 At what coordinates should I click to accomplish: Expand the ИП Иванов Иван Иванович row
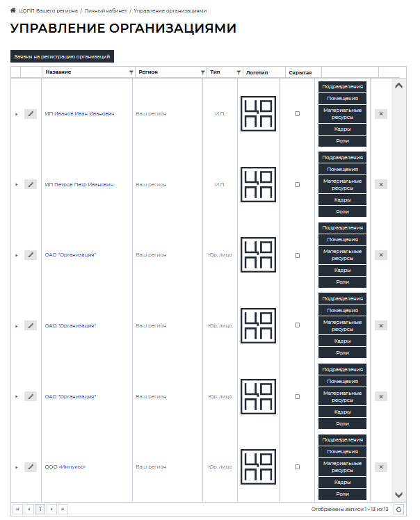(16, 114)
